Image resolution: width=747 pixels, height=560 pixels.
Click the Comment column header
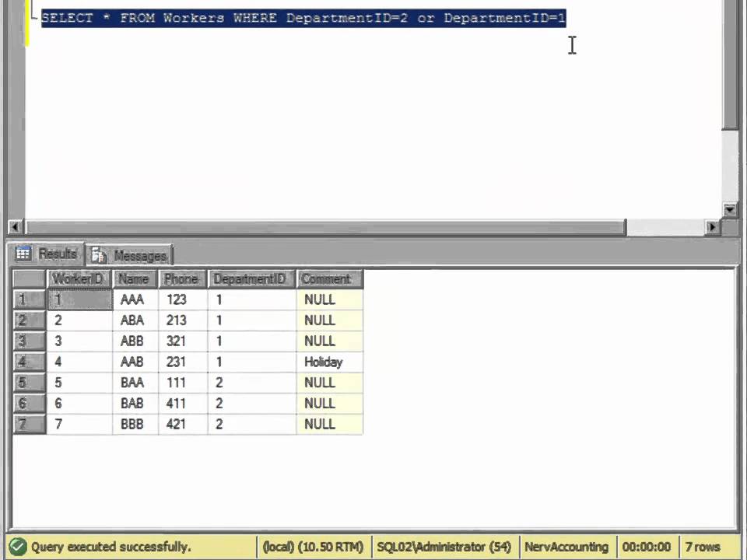tap(329, 279)
